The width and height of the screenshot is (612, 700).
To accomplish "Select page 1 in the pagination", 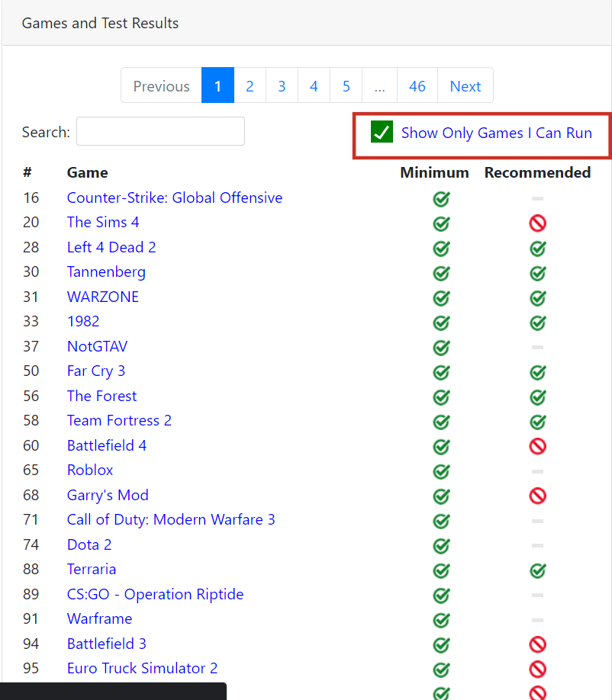I will point(218,85).
